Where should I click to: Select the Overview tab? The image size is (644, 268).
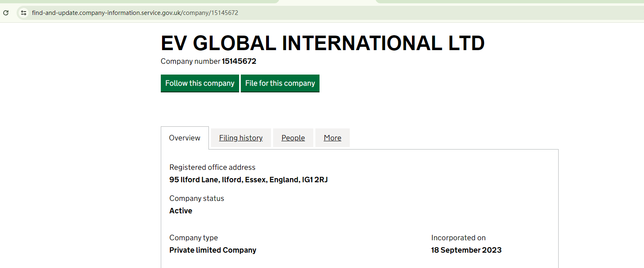pos(184,138)
